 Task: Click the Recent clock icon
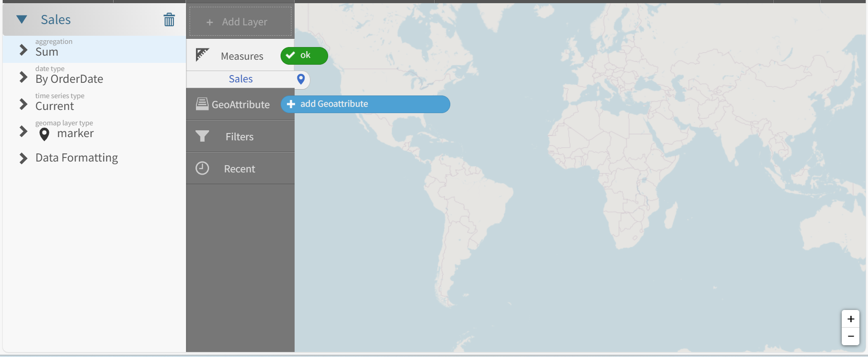(202, 168)
